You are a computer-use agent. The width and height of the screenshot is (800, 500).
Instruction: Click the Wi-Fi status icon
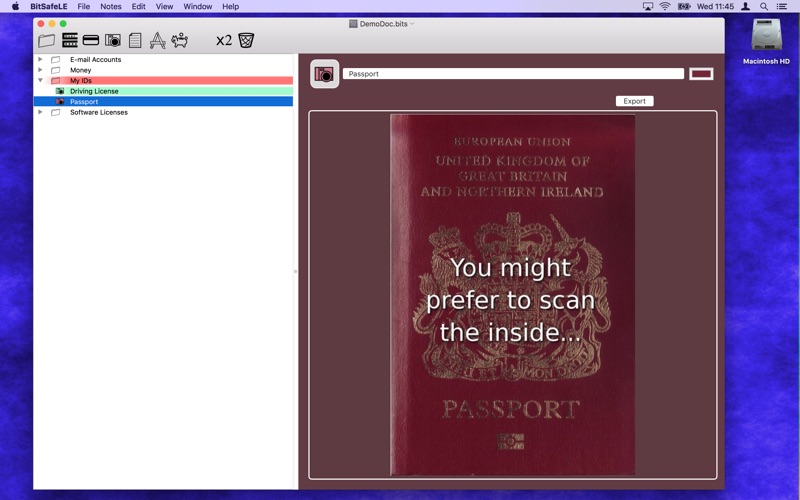click(x=665, y=7)
